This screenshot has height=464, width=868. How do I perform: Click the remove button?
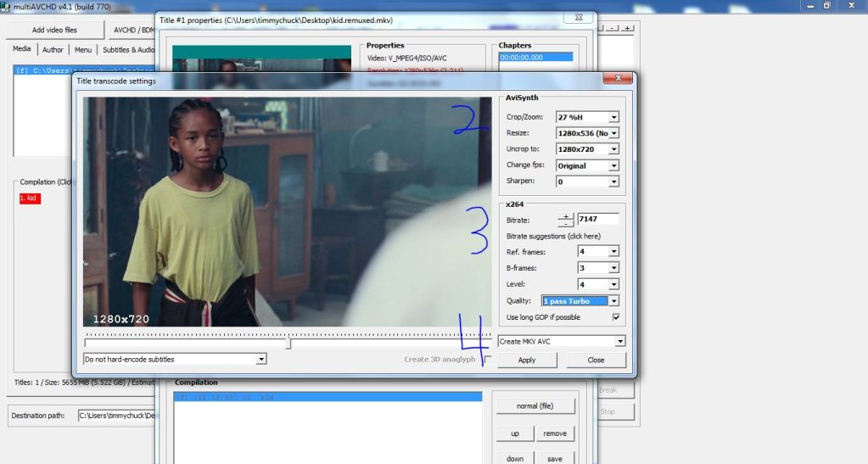coord(555,433)
